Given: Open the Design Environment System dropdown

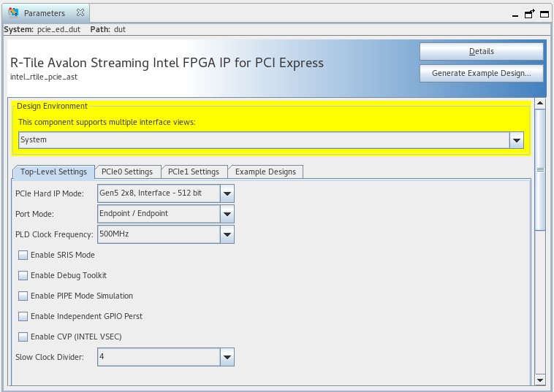Looking at the screenshot, I should click(517, 140).
